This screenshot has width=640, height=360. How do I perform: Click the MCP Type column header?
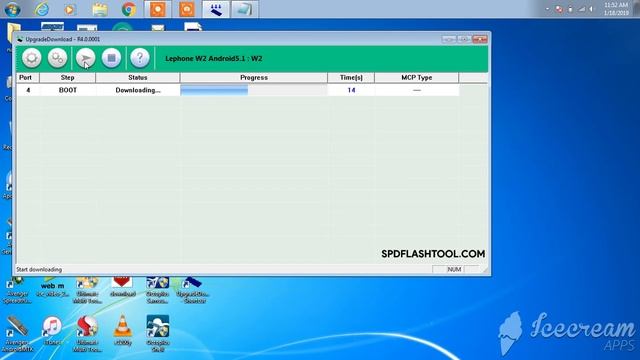point(416,78)
